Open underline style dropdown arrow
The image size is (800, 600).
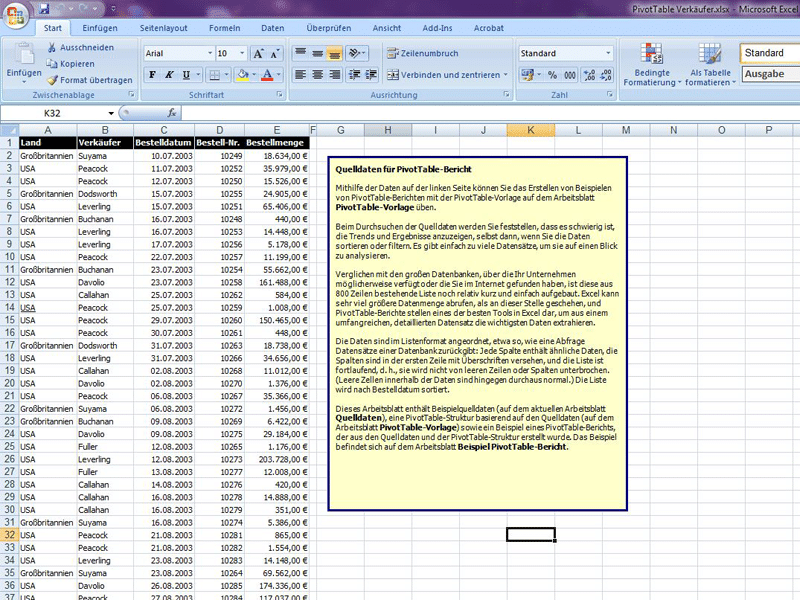[198, 76]
